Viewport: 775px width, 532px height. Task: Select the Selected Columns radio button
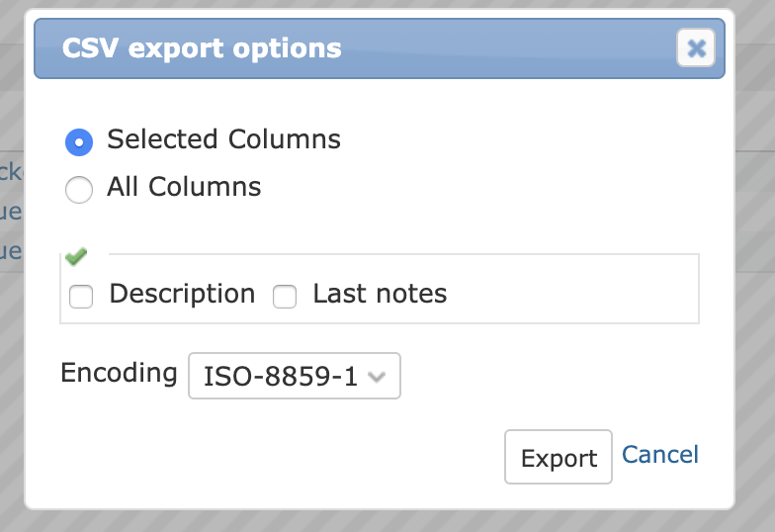[x=79, y=142]
